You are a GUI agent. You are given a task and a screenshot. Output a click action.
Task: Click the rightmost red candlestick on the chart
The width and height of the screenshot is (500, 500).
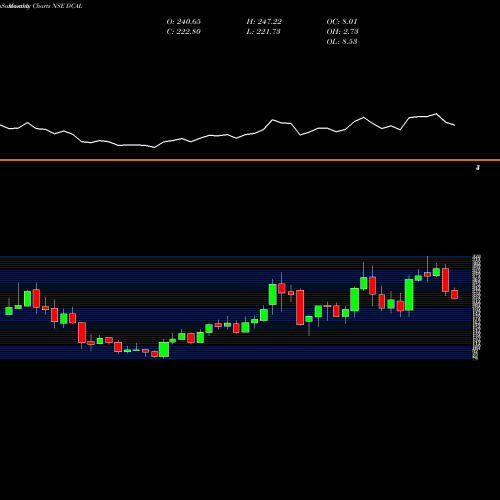(455, 294)
